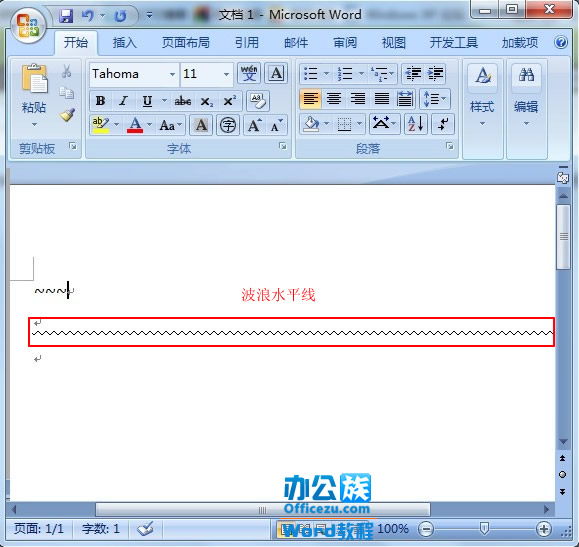Click the Clear Formatting eraser icon
The height and width of the screenshot is (547, 579).
pyautogui.click(x=258, y=101)
